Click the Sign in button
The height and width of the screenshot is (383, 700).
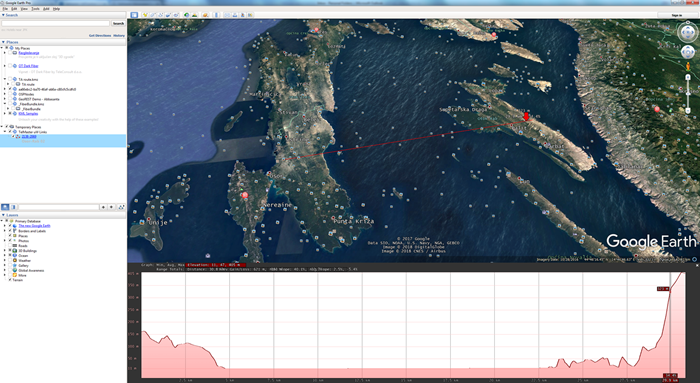point(677,15)
